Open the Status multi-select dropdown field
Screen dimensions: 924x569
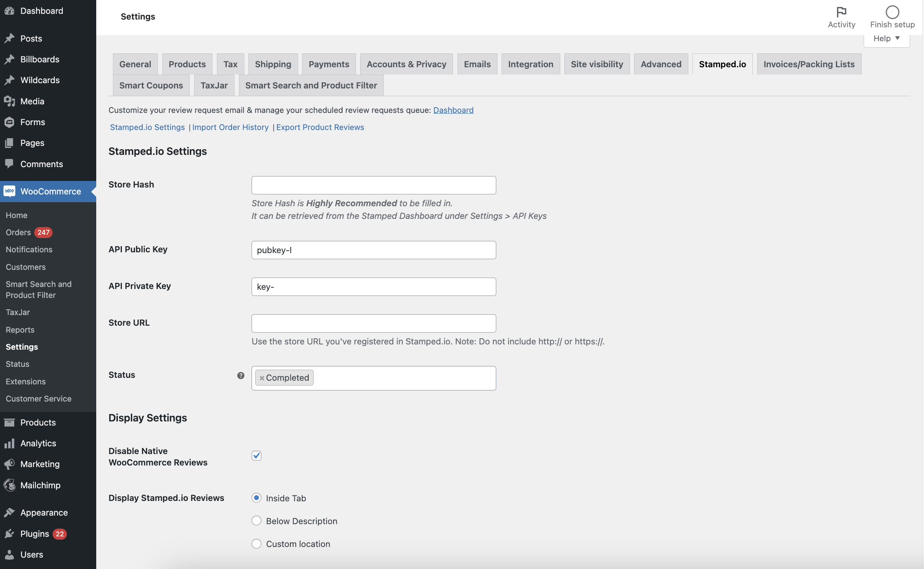pos(404,378)
